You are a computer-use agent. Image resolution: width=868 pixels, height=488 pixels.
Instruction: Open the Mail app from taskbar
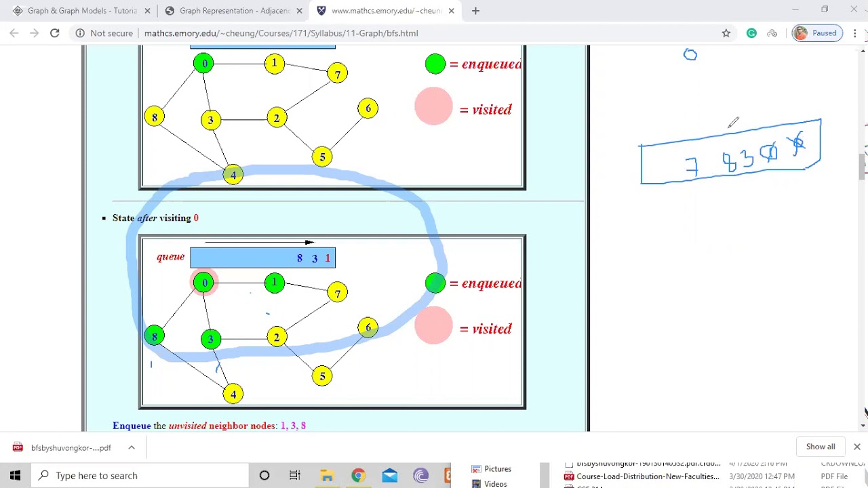coord(390,476)
